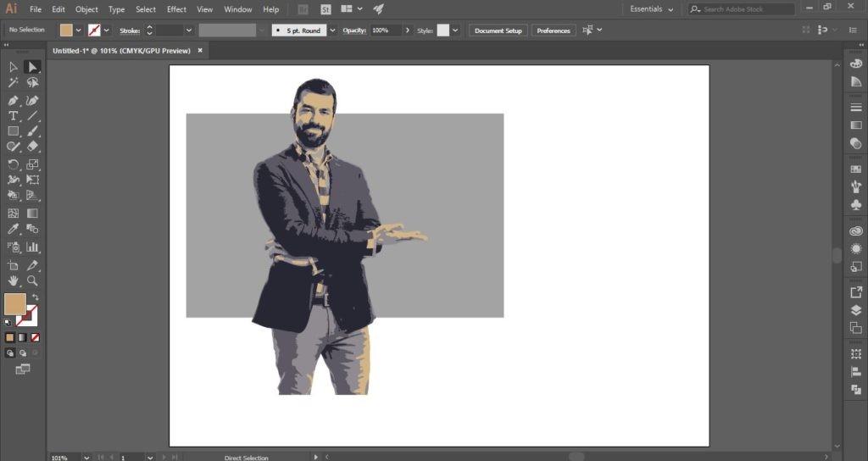The height and width of the screenshot is (461, 868).
Task: Click the Preferences button
Action: point(553,31)
